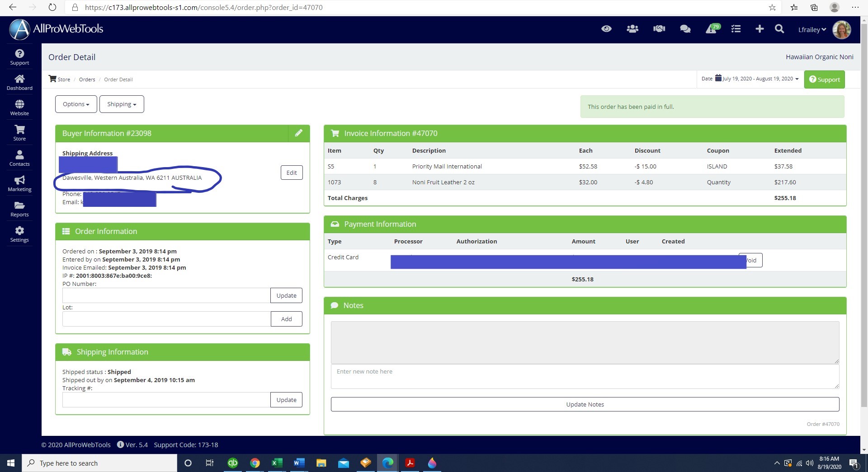Click the browser address bar URL

click(x=203, y=8)
